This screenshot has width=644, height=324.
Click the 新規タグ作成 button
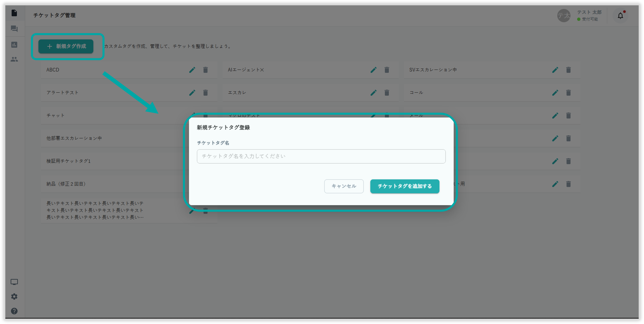pos(66,46)
